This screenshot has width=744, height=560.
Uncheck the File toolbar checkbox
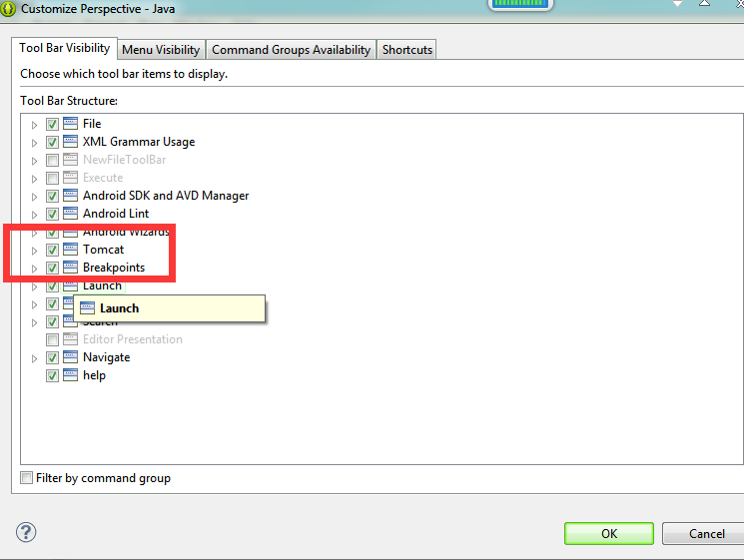point(52,124)
